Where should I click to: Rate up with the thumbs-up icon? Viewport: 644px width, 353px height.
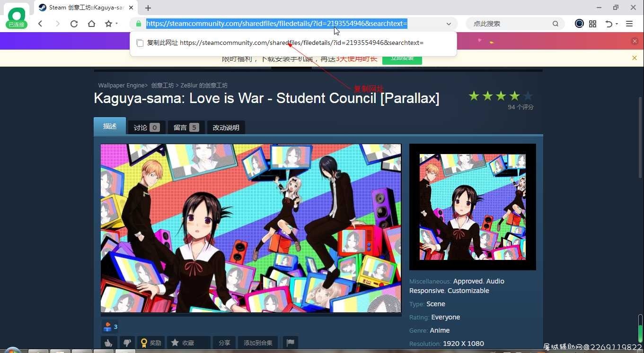[x=108, y=343]
